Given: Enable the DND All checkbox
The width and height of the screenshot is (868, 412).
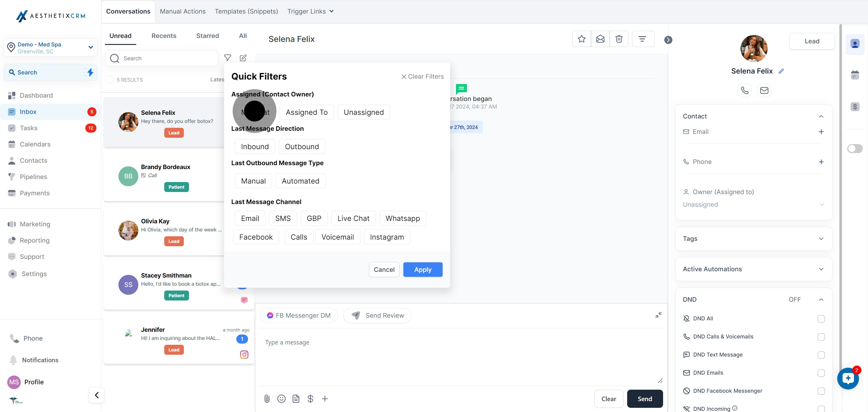Looking at the screenshot, I should click(x=821, y=319).
